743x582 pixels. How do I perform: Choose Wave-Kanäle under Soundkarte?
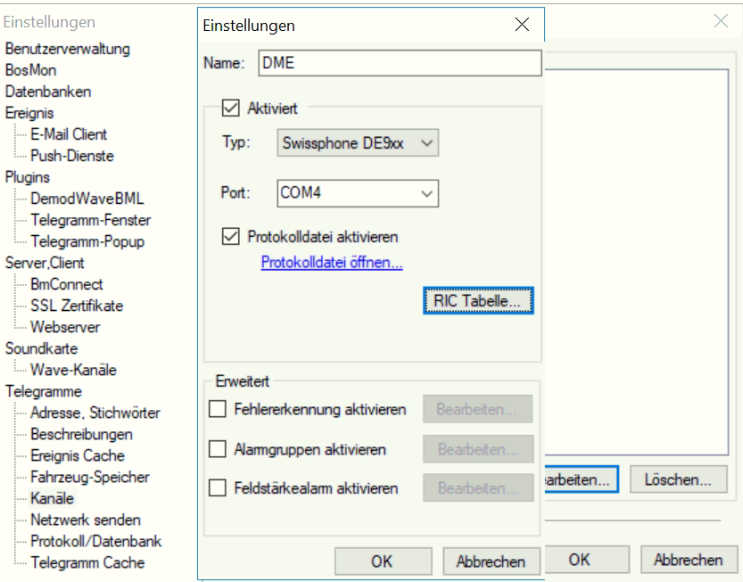pyautogui.click(x=73, y=370)
